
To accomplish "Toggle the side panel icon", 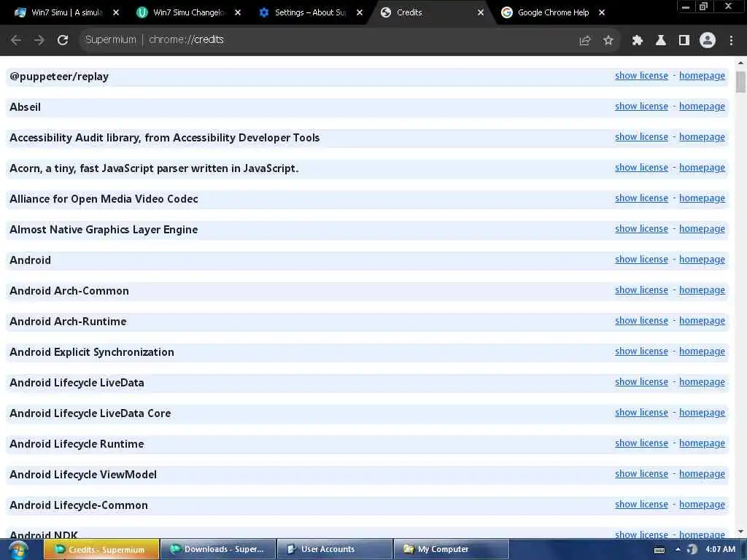I will (x=684, y=41).
